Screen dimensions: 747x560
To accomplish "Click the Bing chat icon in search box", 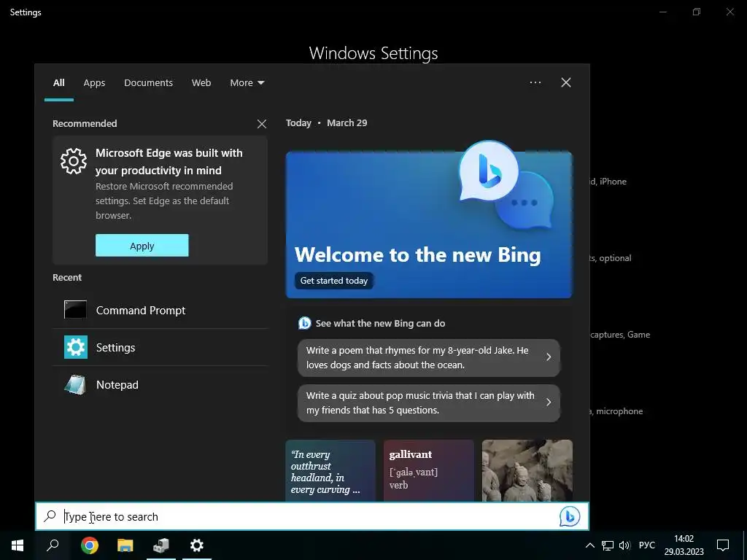I will [569, 516].
